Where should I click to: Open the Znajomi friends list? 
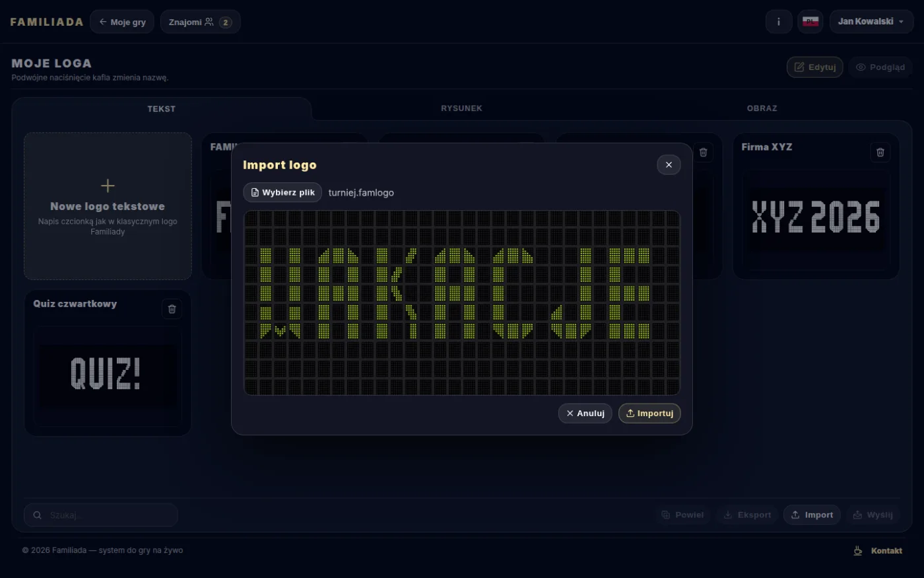pyautogui.click(x=200, y=22)
